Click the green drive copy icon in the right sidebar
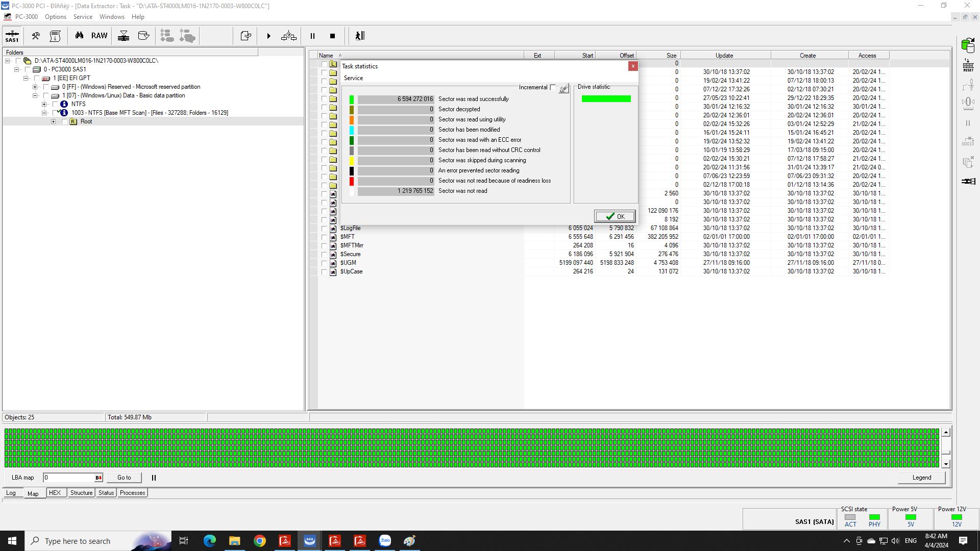The image size is (980, 551). coord(968,45)
